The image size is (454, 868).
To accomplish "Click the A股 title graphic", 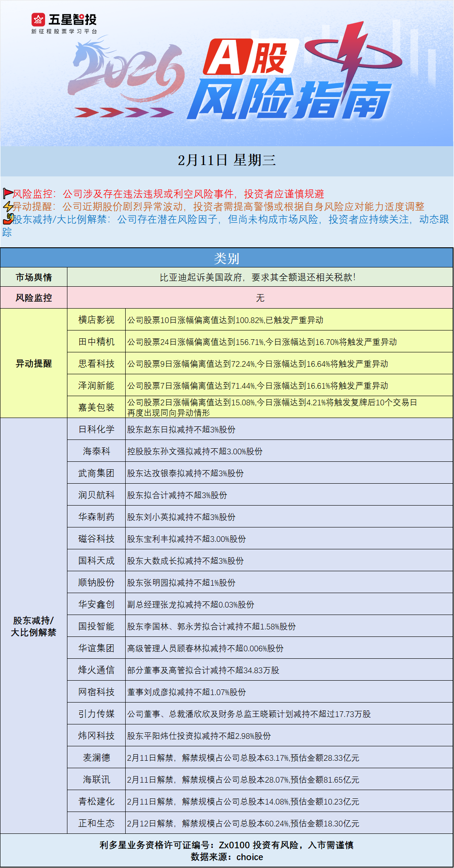I will click(250, 56).
